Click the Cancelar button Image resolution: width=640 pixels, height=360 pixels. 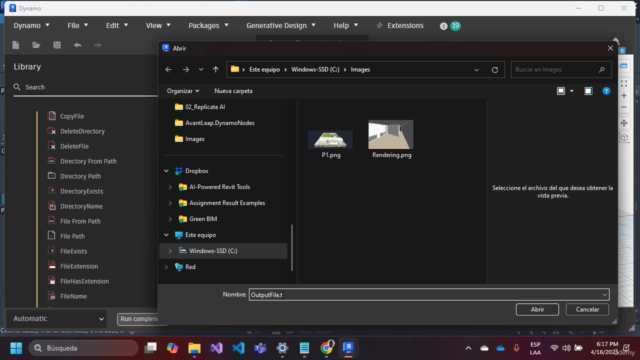[x=587, y=309]
